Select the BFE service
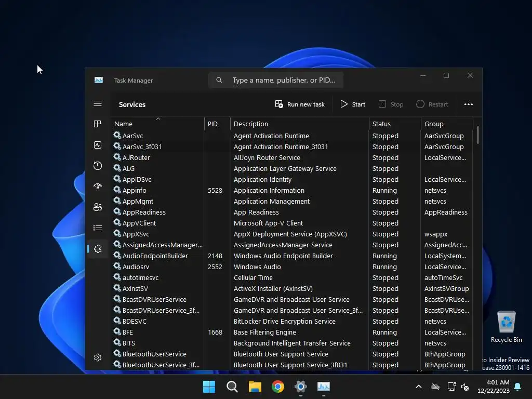532x399 pixels. tap(128, 332)
